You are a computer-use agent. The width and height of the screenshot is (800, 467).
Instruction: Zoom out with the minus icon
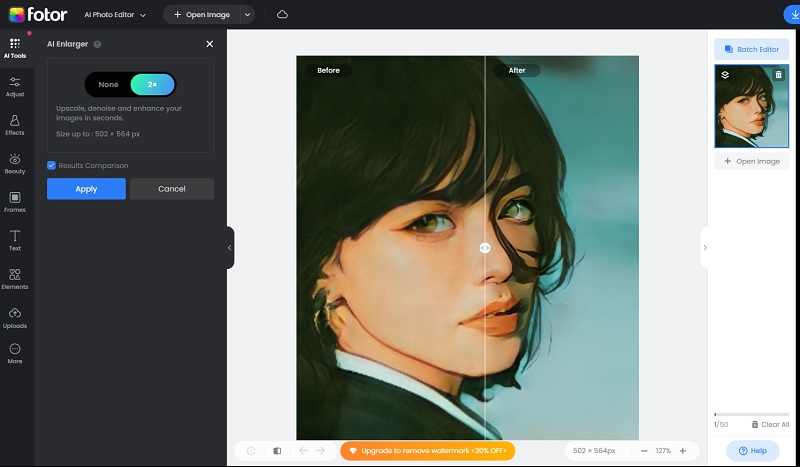[644, 451]
